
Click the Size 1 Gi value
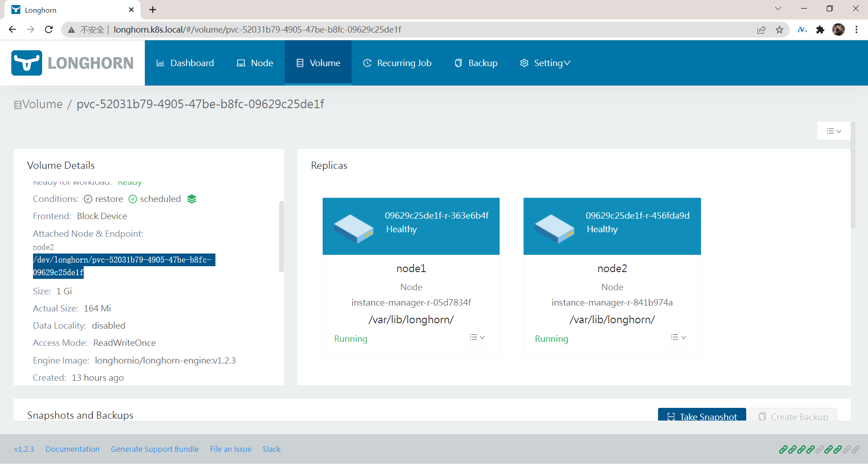64,291
